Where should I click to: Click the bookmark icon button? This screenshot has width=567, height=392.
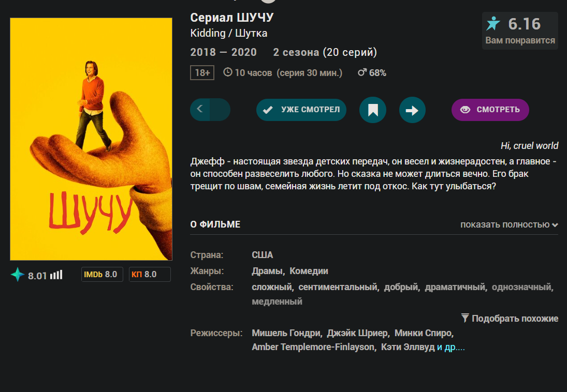coord(373,110)
